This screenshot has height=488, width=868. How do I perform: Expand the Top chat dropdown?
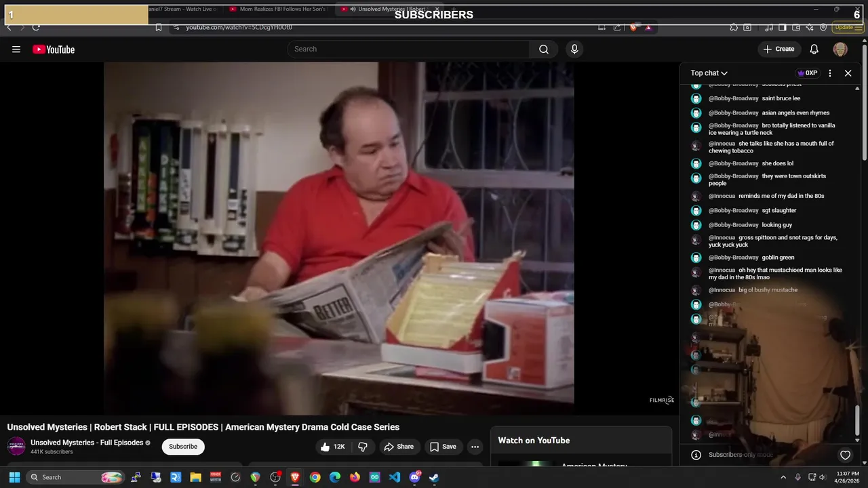click(709, 73)
